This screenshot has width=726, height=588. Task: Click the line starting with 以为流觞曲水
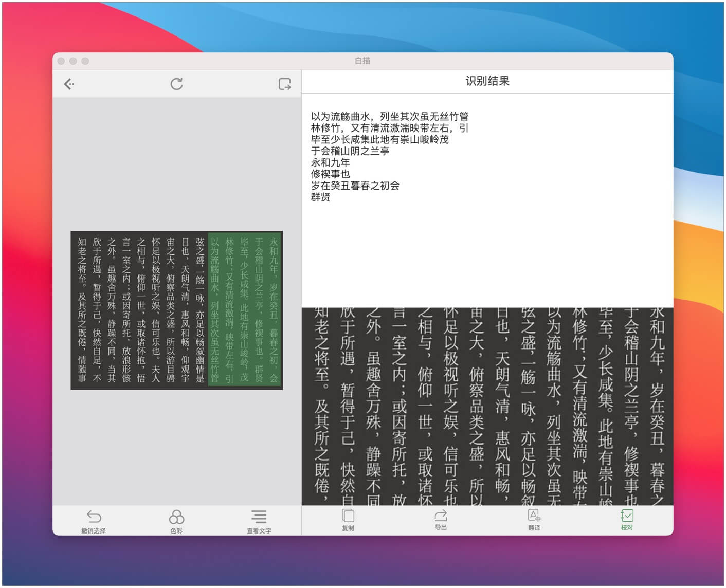[x=389, y=117]
